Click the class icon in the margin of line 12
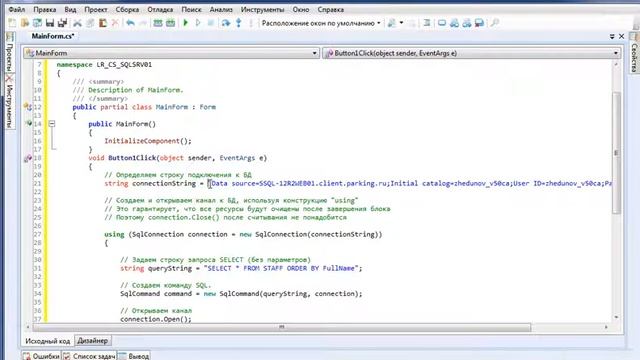 (28, 107)
